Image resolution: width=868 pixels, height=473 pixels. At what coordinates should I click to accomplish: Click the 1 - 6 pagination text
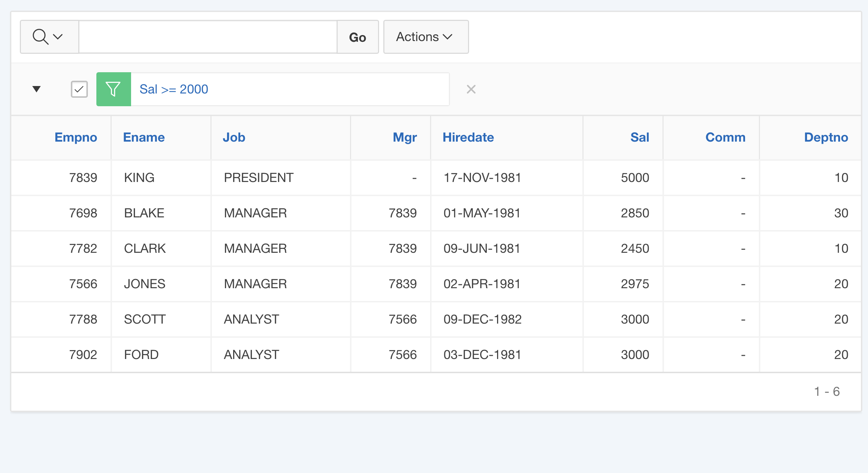pyautogui.click(x=827, y=392)
